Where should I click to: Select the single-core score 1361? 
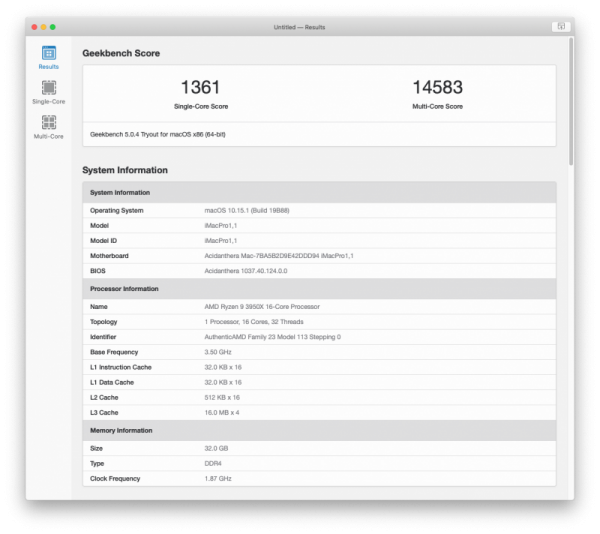(x=201, y=87)
